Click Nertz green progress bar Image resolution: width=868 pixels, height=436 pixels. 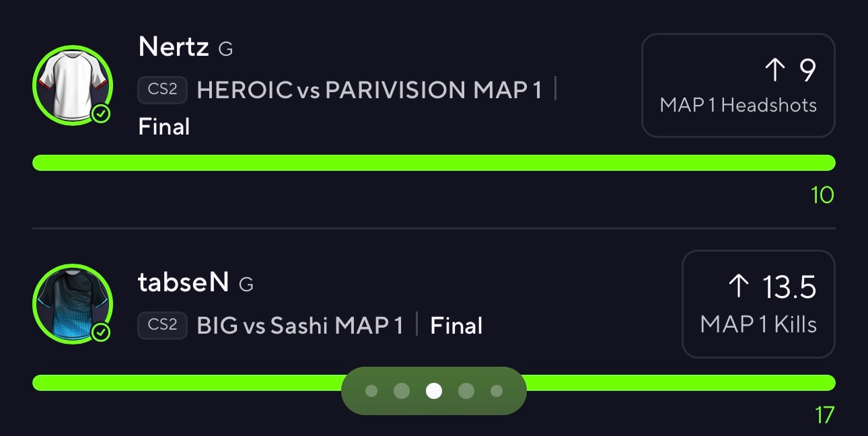[x=434, y=163]
